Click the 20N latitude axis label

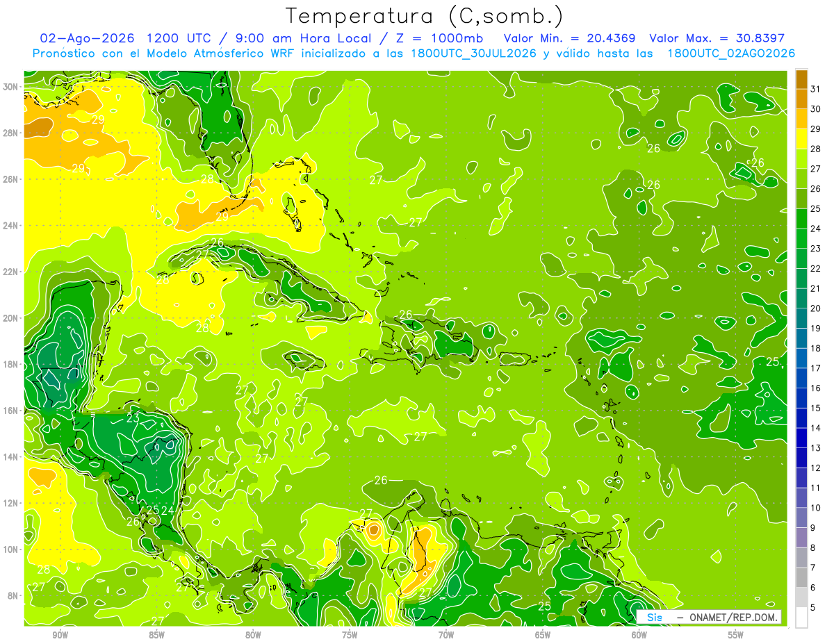click(x=12, y=318)
